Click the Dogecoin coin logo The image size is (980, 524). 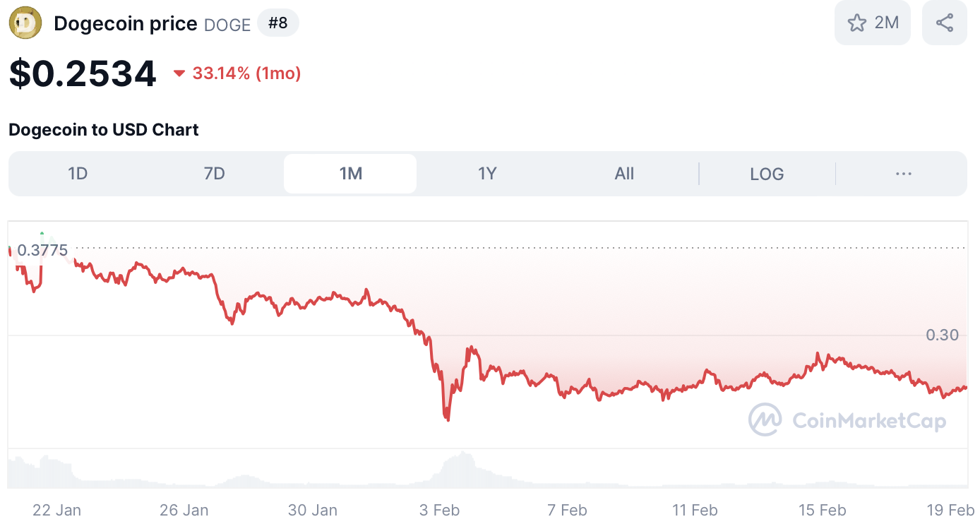coord(25,23)
